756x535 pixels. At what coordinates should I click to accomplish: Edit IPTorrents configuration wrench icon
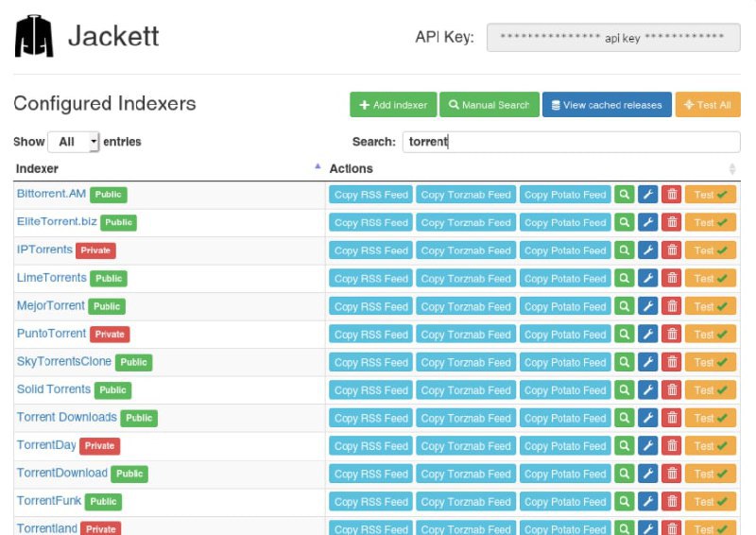[647, 250]
